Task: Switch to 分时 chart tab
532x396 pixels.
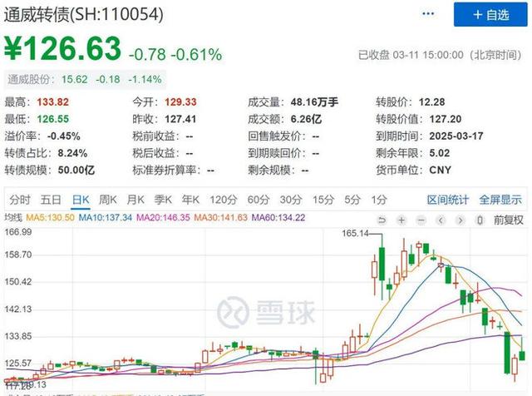Action: click(x=20, y=200)
